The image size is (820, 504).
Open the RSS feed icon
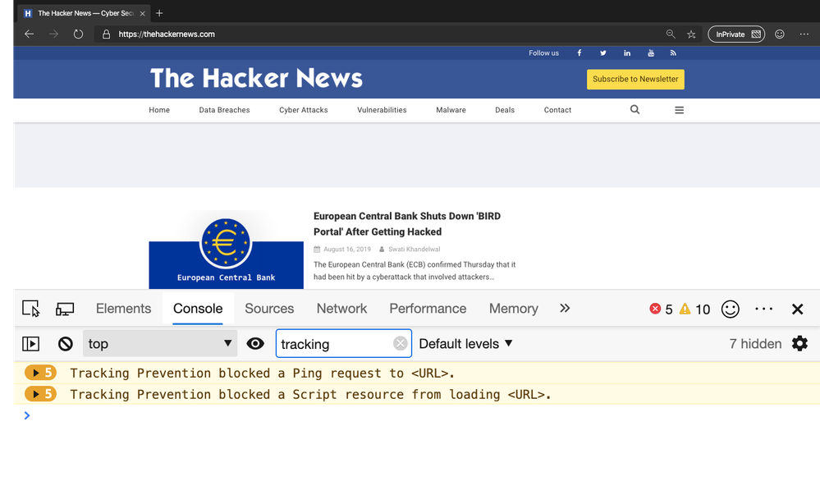coord(674,53)
